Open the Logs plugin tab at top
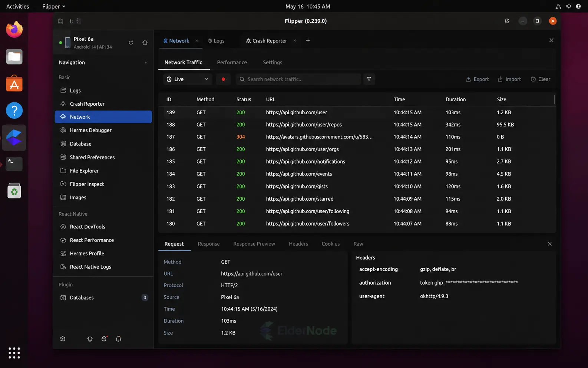 point(216,41)
